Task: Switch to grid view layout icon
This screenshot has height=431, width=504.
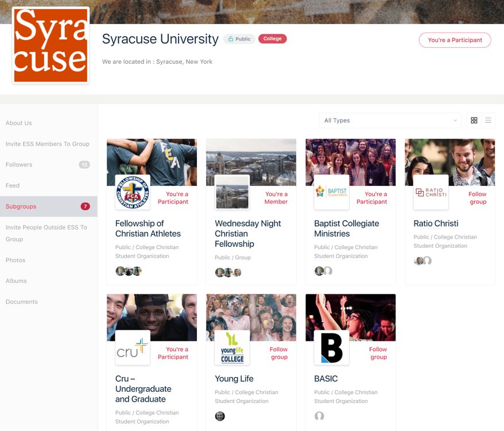Action: click(x=474, y=121)
